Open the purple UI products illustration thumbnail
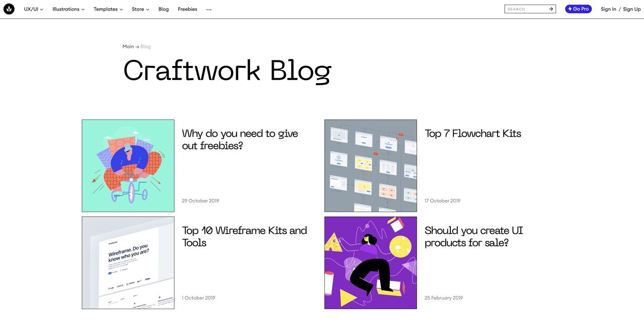 (x=371, y=263)
